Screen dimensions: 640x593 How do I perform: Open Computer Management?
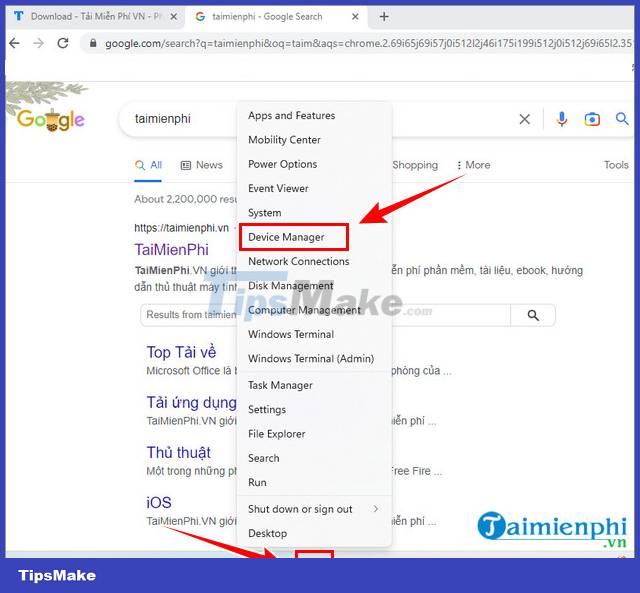(x=304, y=310)
